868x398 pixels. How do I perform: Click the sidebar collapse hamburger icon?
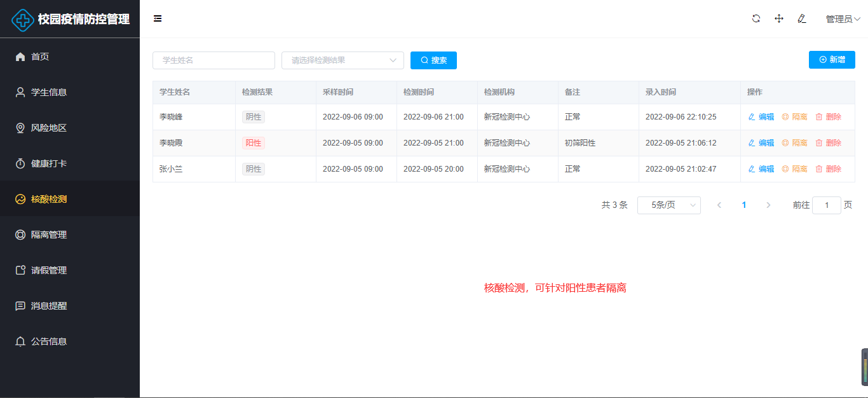coord(158,18)
